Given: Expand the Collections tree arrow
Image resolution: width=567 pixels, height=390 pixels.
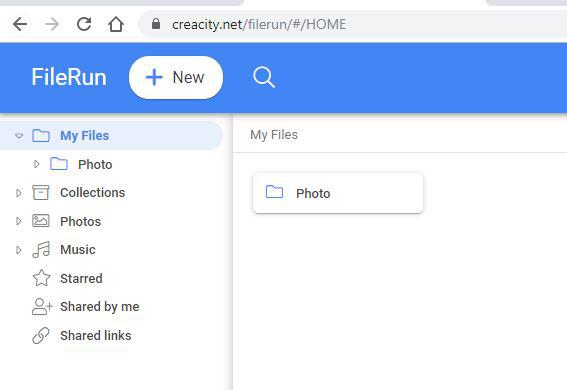Looking at the screenshot, I should [19, 193].
